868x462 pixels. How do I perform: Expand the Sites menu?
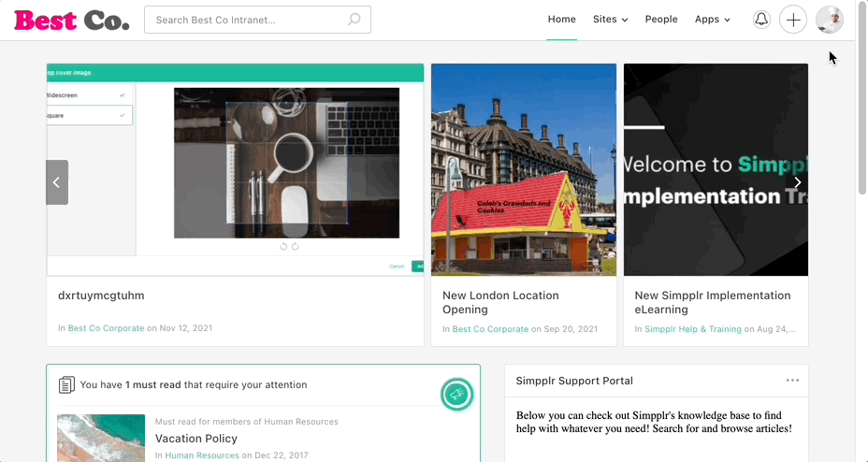[610, 20]
